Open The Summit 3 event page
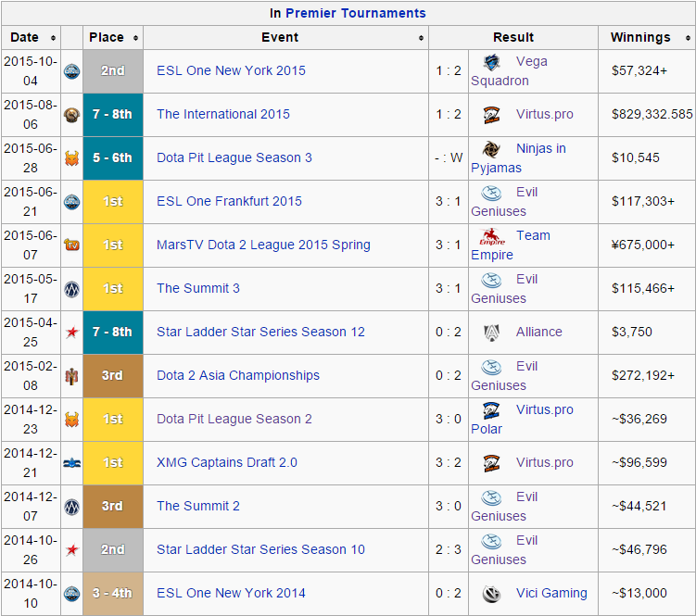The width and height of the screenshot is (696, 616). tap(197, 288)
